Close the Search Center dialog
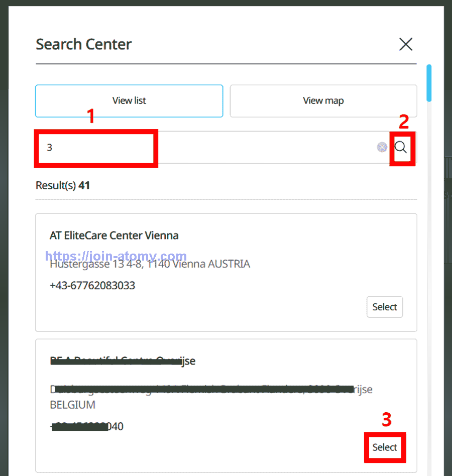Screen dimensions: 452x476 [x=405, y=44]
